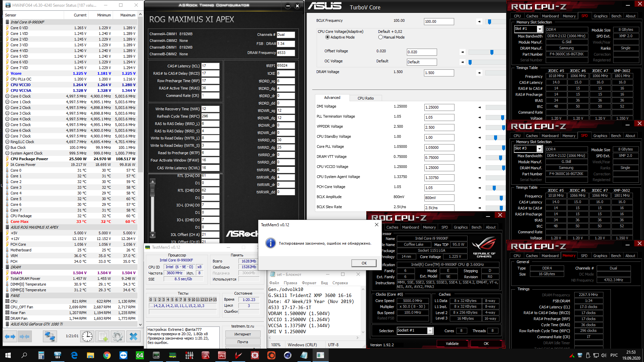
Task: Expand Socket #1 selection dropdown
Action: [430, 331]
